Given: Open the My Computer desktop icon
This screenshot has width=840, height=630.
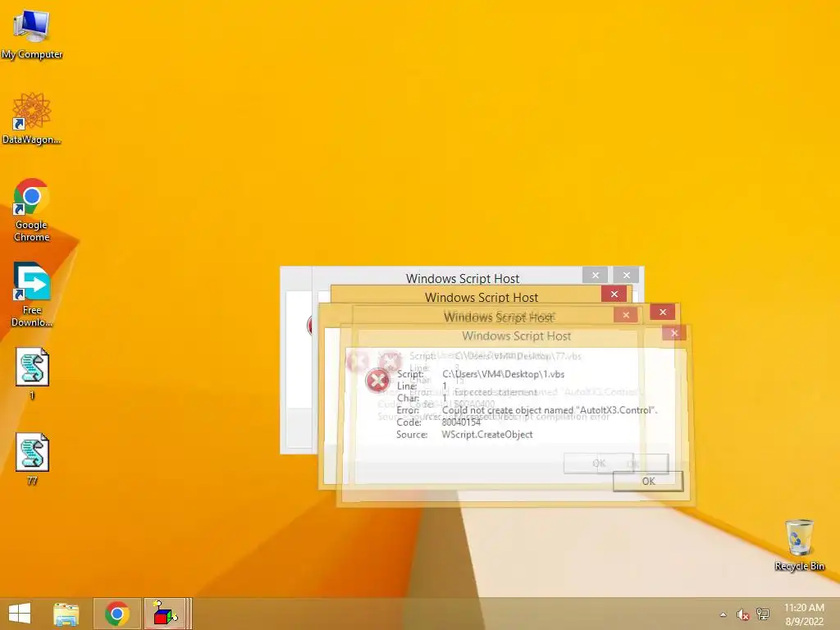Looking at the screenshot, I should point(32,34).
